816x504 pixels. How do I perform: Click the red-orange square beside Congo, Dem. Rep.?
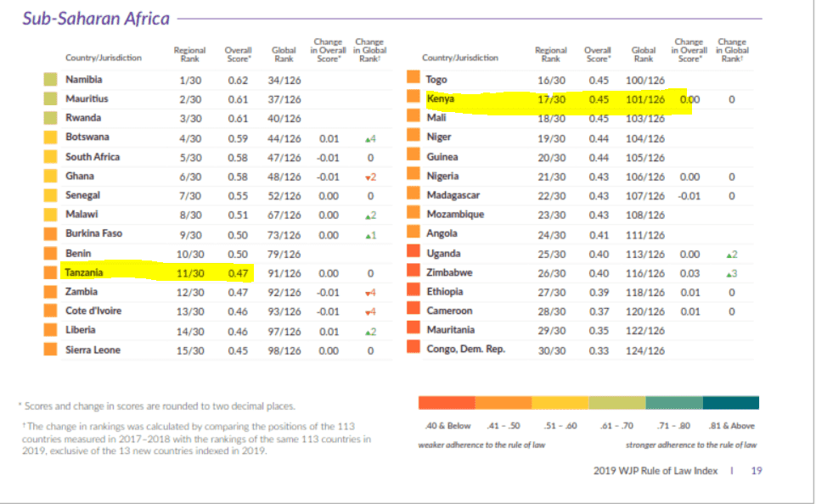point(414,348)
